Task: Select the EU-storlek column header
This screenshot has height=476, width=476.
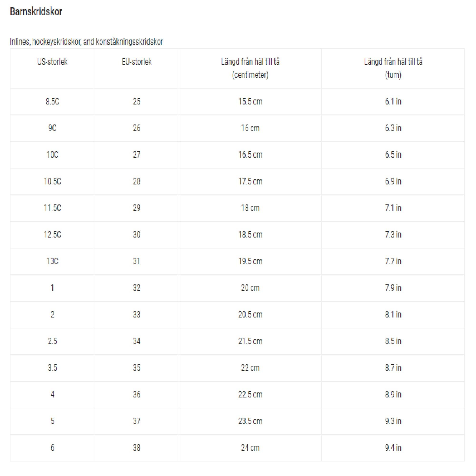Action: [x=137, y=62]
